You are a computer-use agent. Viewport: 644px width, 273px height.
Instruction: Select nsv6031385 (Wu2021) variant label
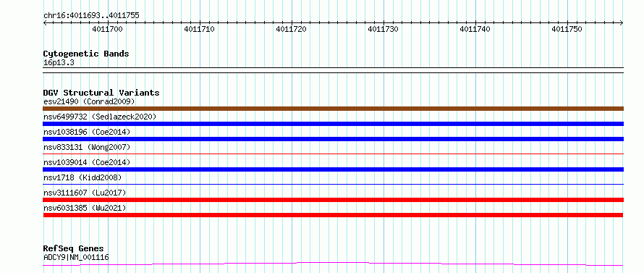[x=85, y=208]
